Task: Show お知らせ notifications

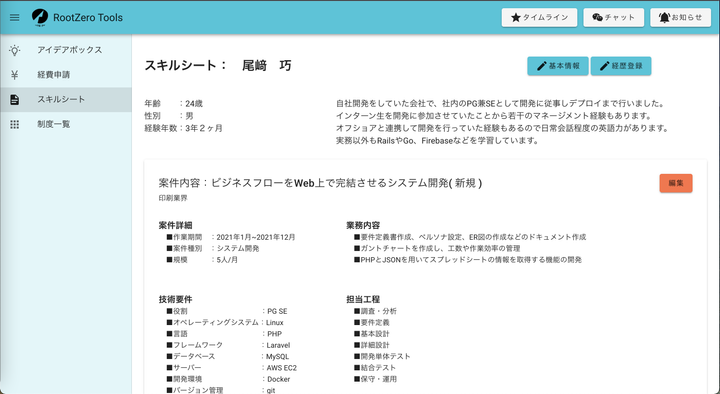Action: click(x=681, y=17)
